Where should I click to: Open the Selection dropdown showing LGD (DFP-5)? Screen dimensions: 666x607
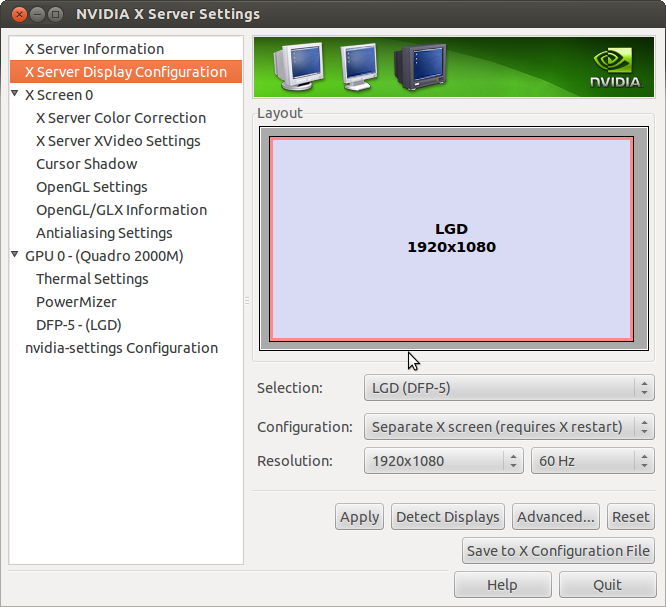(x=509, y=387)
